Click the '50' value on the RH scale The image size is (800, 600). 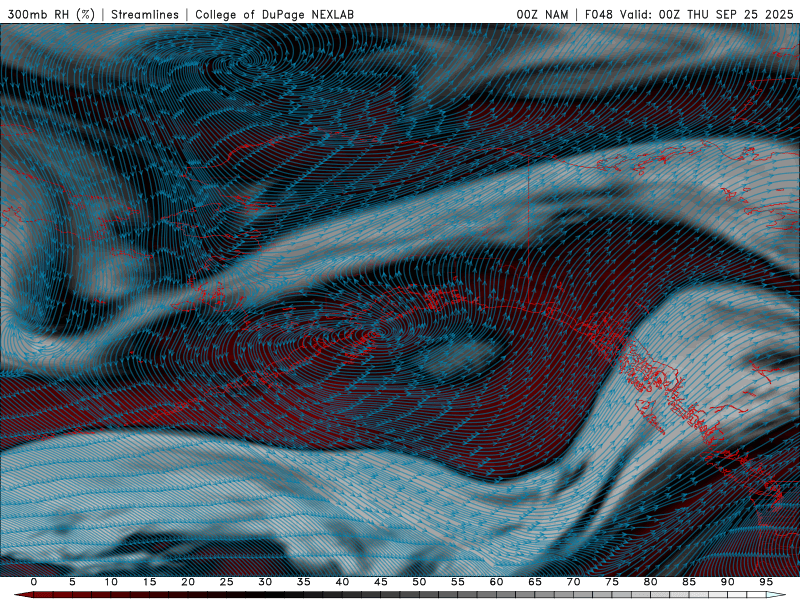419,582
